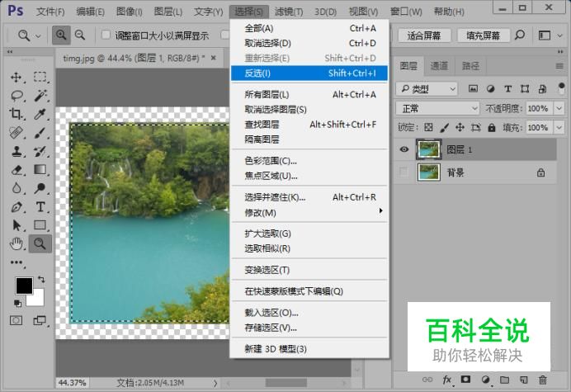Image resolution: width=571 pixels, height=392 pixels.
Task: Open the search magnifier in options bar
Action: (x=520, y=35)
